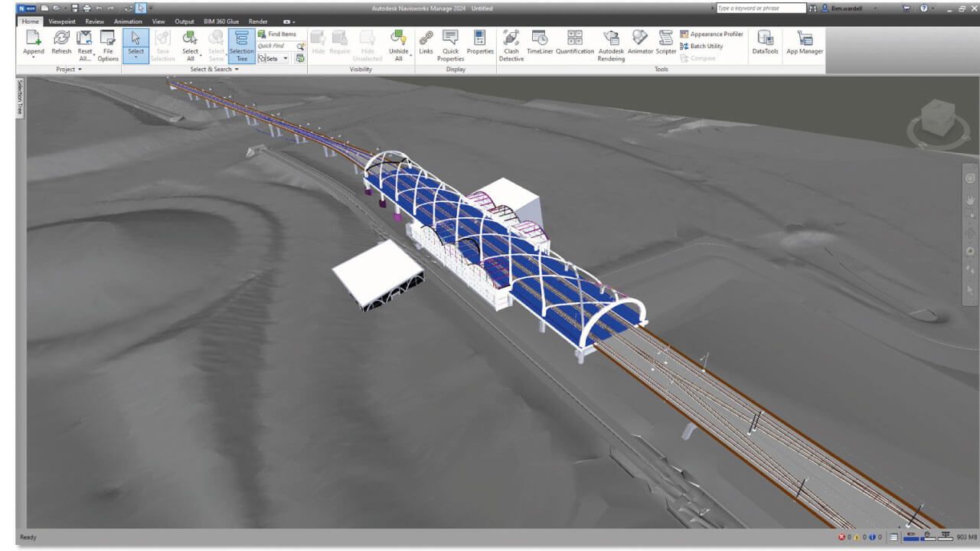
Task: Click Batch Utility
Action: [701, 46]
